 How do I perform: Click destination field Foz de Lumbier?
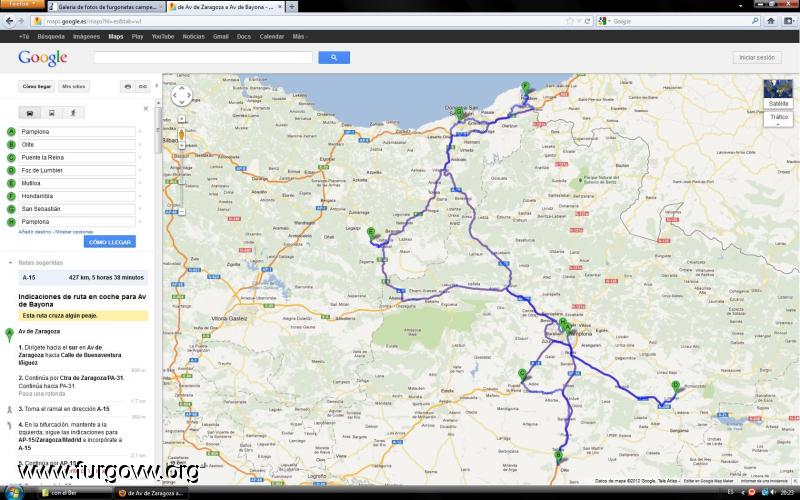[x=77, y=170]
